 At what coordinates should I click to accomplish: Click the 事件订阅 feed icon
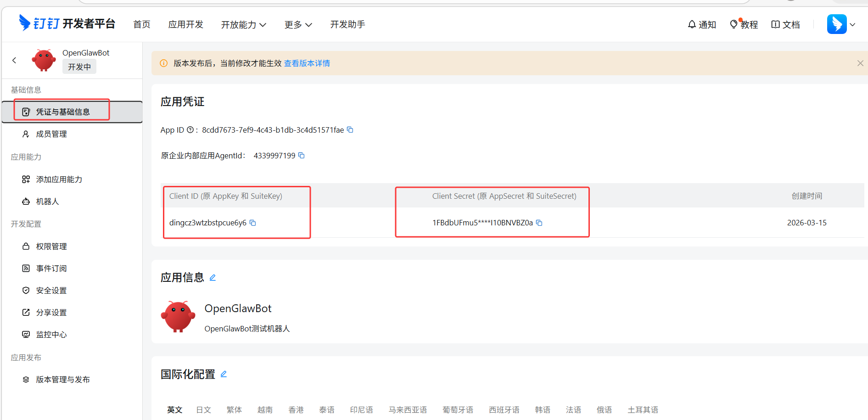[26, 269]
